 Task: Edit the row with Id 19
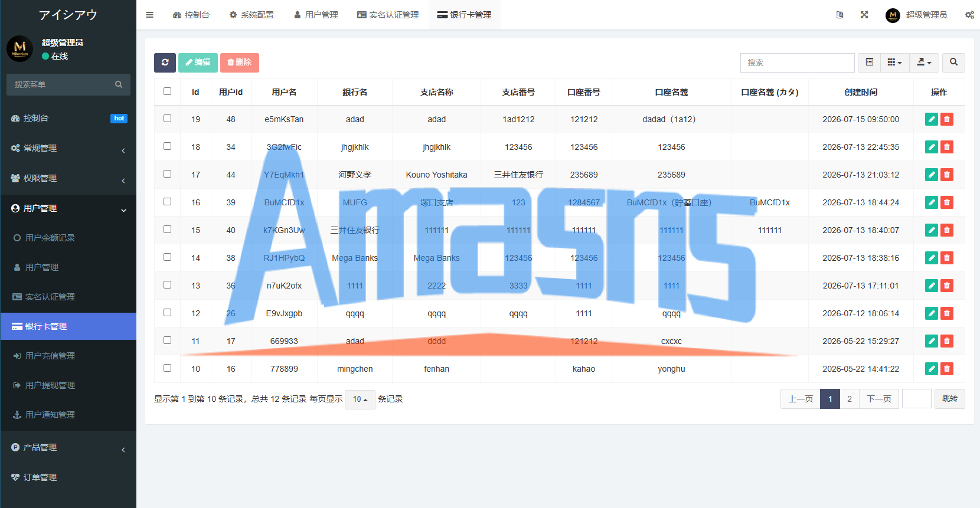click(x=932, y=119)
